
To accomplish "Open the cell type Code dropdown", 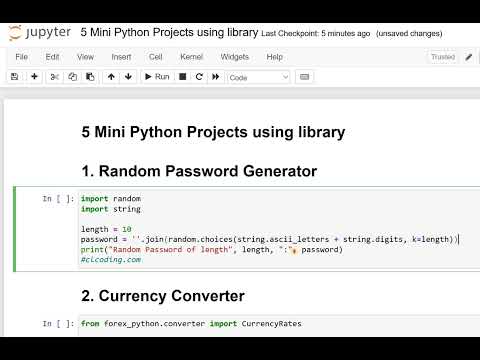I will point(258,77).
